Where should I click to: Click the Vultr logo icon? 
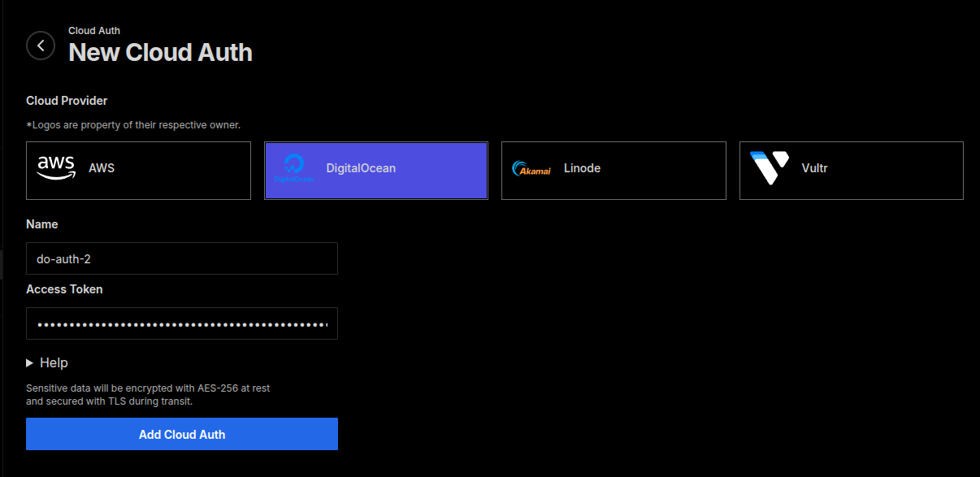tap(769, 166)
